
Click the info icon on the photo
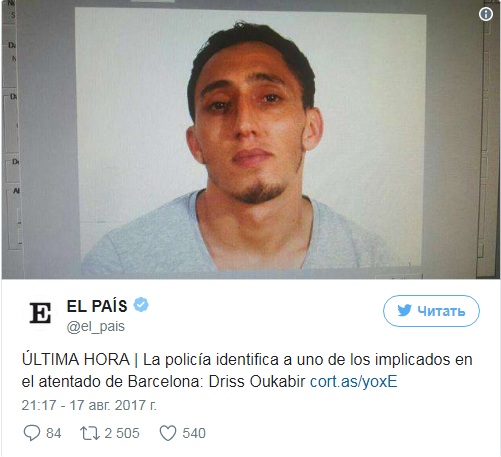[486, 14]
